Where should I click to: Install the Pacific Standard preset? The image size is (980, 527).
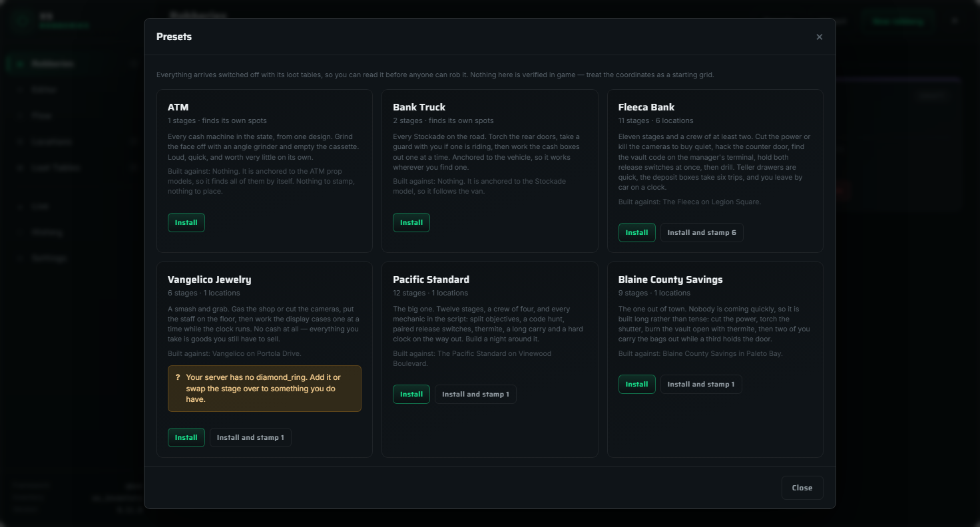[x=411, y=394]
